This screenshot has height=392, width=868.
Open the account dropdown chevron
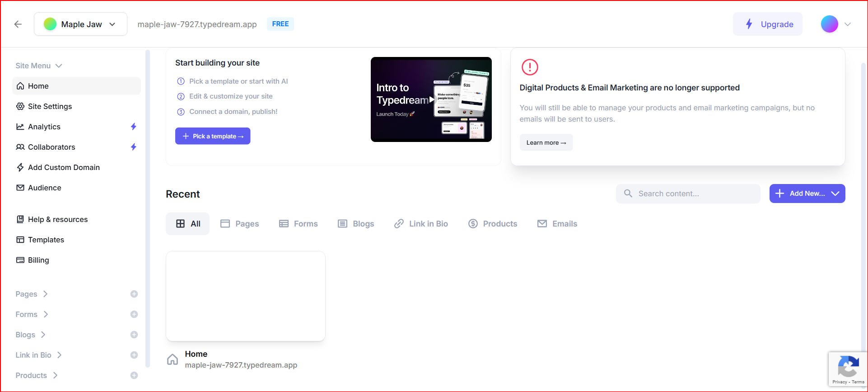848,24
